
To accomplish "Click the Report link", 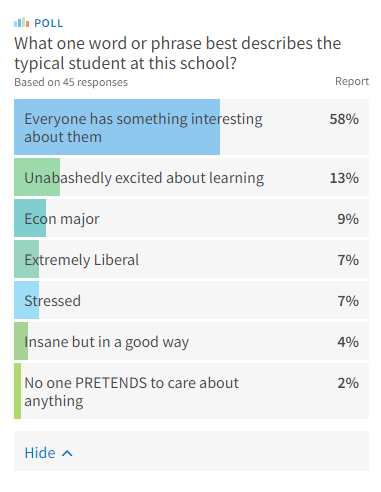I will [352, 81].
